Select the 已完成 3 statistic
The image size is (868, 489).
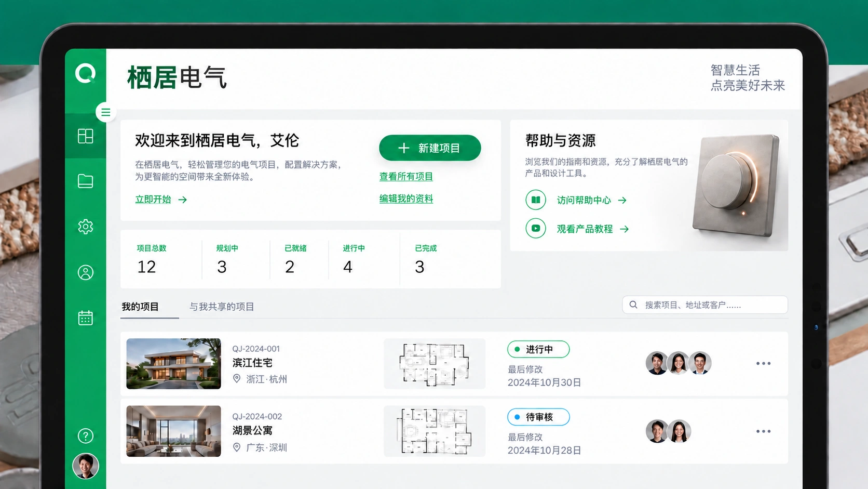click(x=426, y=259)
